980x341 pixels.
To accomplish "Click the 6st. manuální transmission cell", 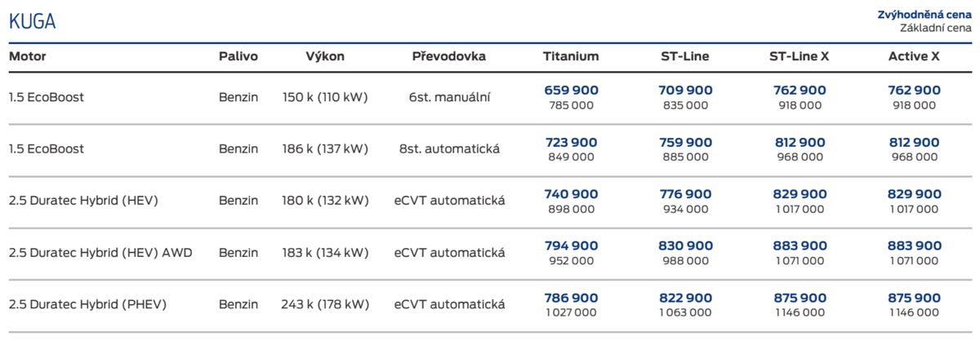I will [449, 98].
